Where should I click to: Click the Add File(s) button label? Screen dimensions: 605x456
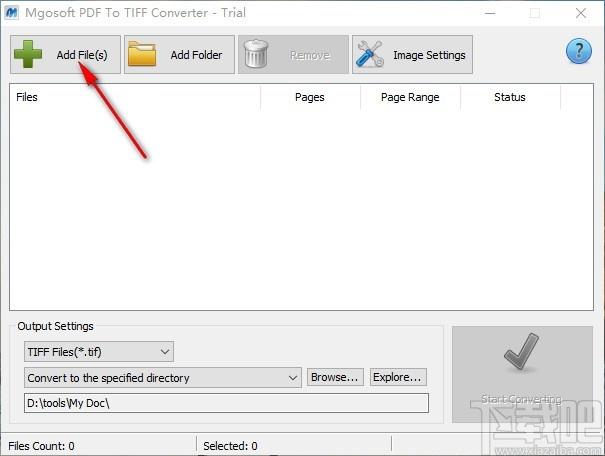(x=82, y=55)
